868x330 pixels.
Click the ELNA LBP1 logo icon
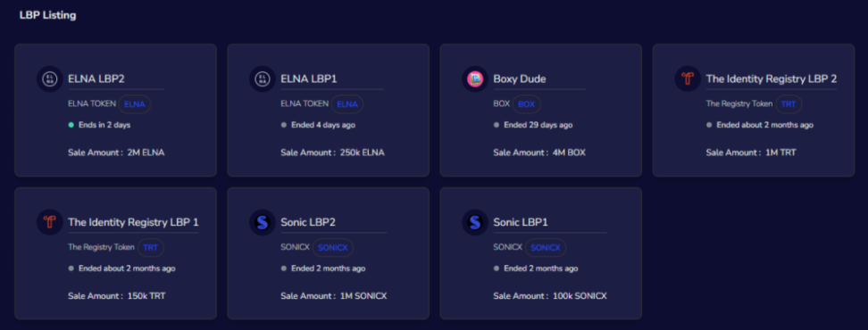263,79
